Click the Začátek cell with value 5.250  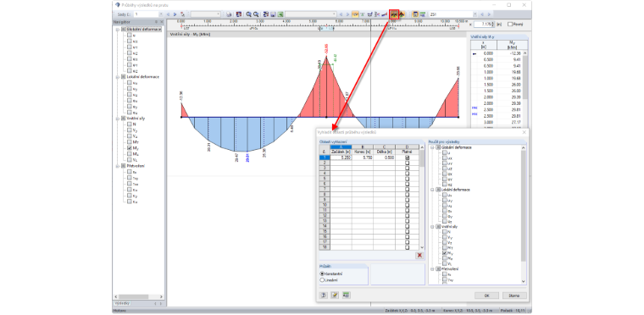click(x=341, y=157)
